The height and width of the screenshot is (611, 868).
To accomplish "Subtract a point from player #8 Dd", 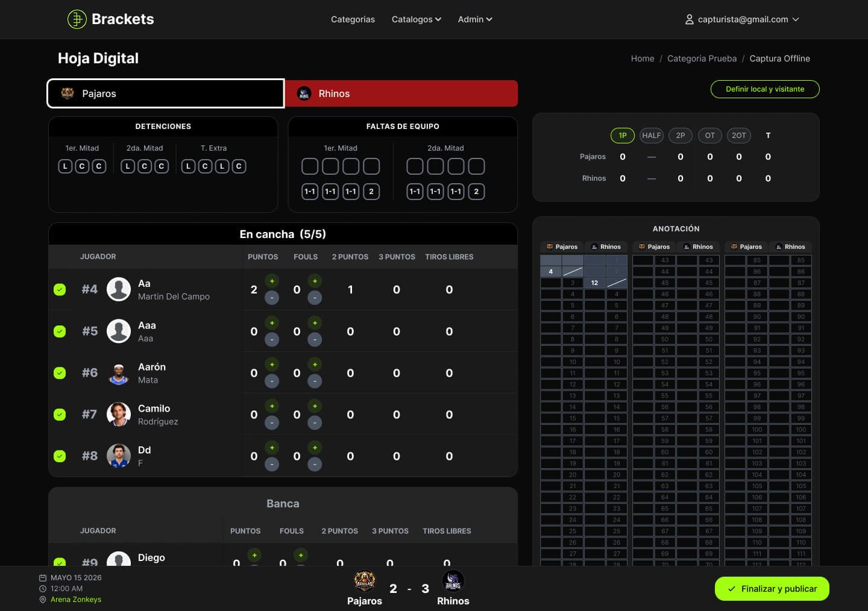I will (272, 464).
